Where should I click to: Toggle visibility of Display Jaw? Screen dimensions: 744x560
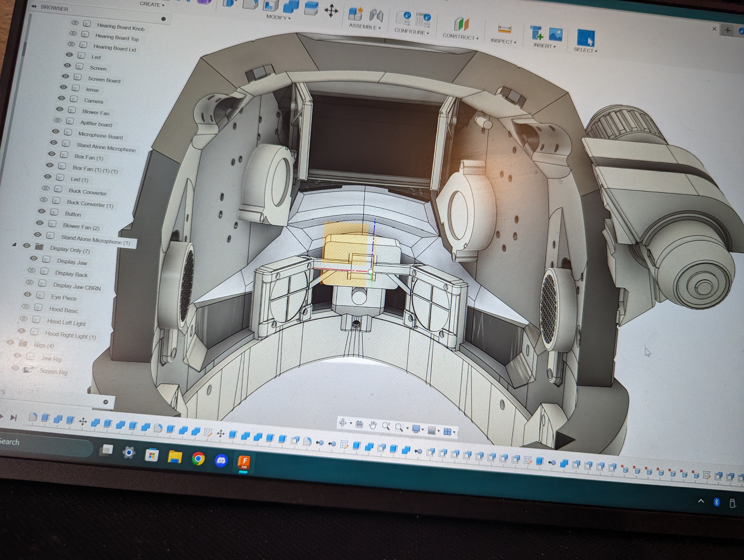(34, 258)
